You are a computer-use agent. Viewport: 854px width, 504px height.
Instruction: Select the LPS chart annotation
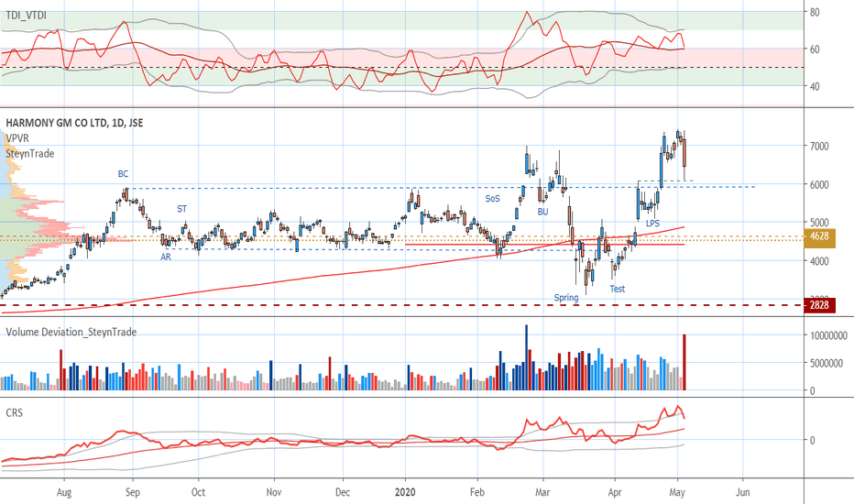(653, 224)
